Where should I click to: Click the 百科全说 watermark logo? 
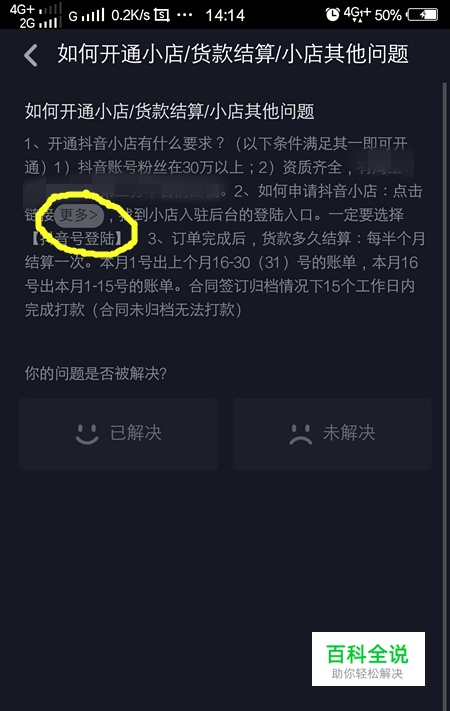(368, 658)
